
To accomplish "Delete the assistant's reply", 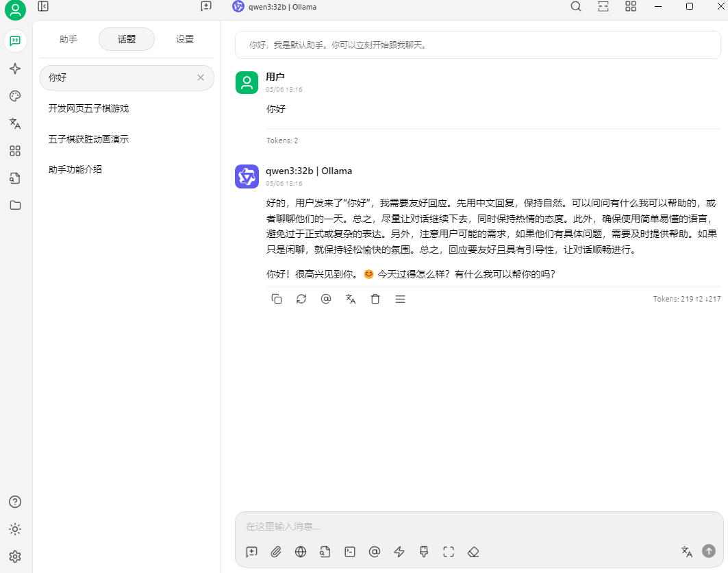I will pos(375,300).
